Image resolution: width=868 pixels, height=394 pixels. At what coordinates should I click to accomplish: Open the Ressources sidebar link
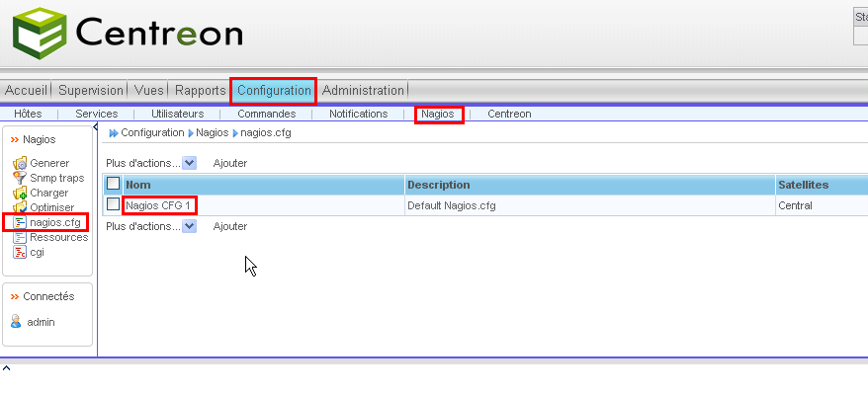click(x=59, y=237)
